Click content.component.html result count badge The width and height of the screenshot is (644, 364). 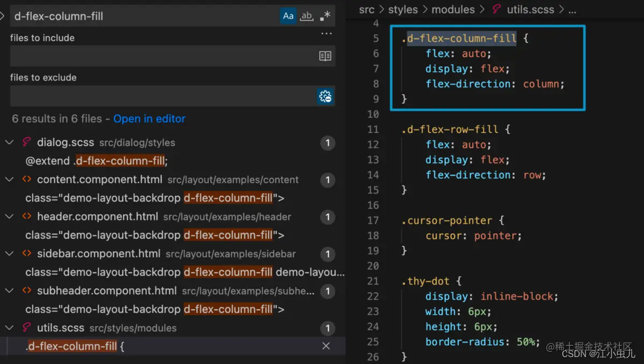(x=327, y=180)
